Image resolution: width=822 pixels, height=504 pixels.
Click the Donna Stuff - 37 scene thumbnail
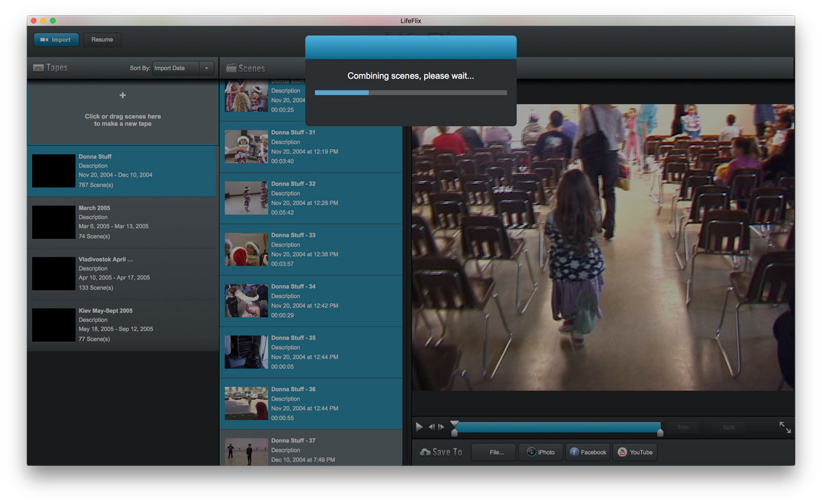coord(246,451)
